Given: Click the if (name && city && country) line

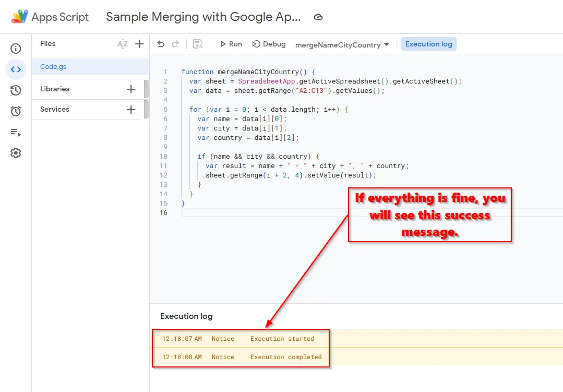Looking at the screenshot, I should coord(258,156).
